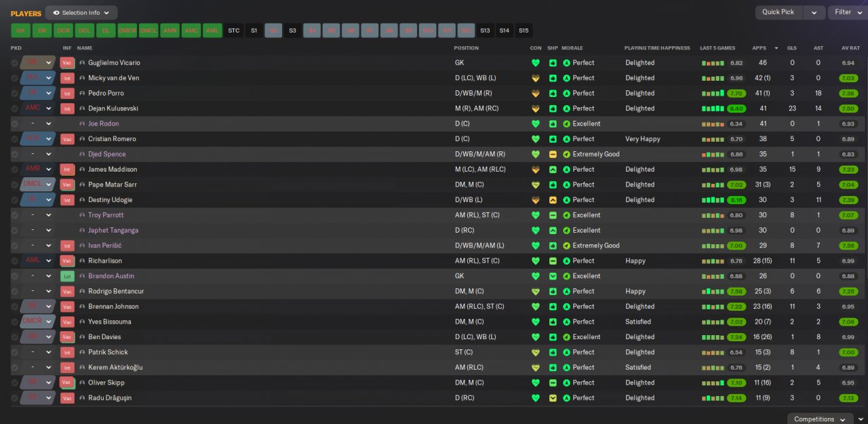
Task: Click Destiny Udogie's orange sharpness icon
Action: [x=553, y=200]
